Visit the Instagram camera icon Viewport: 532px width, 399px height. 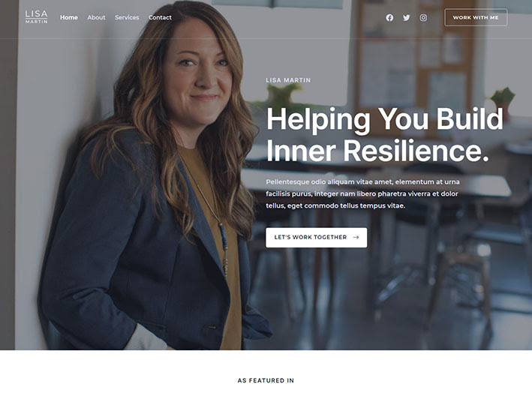click(x=423, y=18)
